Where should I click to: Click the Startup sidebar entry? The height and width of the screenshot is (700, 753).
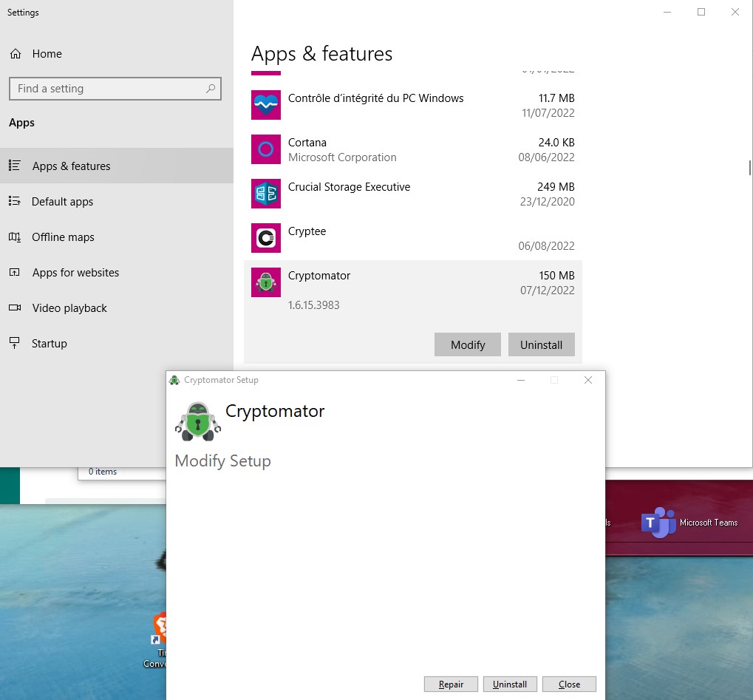pos(47,343)
